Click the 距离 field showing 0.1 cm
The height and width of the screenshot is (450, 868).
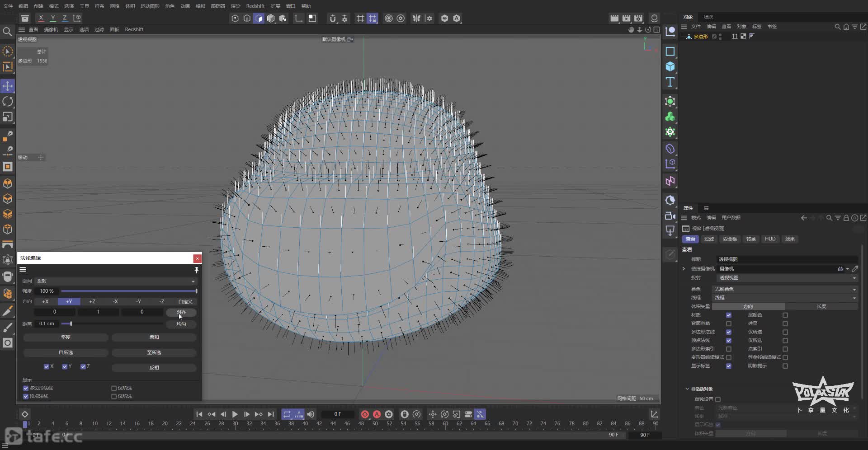point(47,324)
